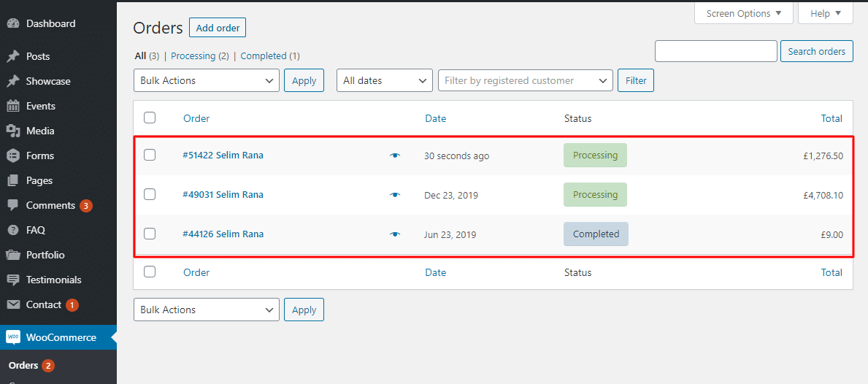Click the Dashboard gauge icon in sidebar
The width and height of the screenshot is (868, 384).
(x=12, y=23)
